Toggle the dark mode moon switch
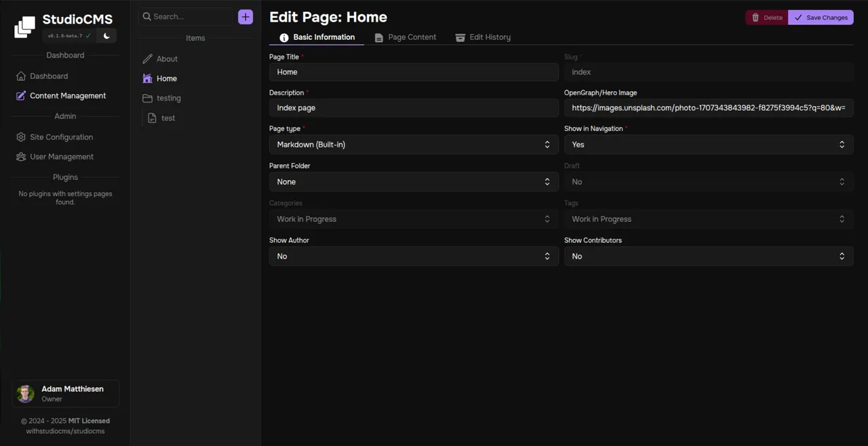The image size is (868, 446). click(106, 35)
